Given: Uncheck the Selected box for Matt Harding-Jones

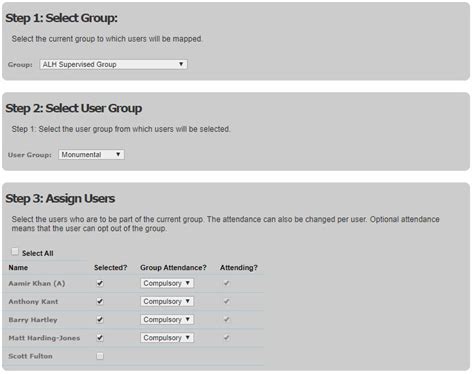Looking at the screenshot, I should (x=100, y=338).
